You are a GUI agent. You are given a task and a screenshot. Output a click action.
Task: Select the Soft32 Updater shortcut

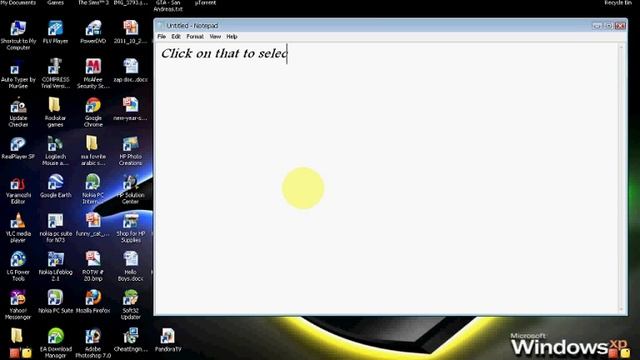[131, 298]
